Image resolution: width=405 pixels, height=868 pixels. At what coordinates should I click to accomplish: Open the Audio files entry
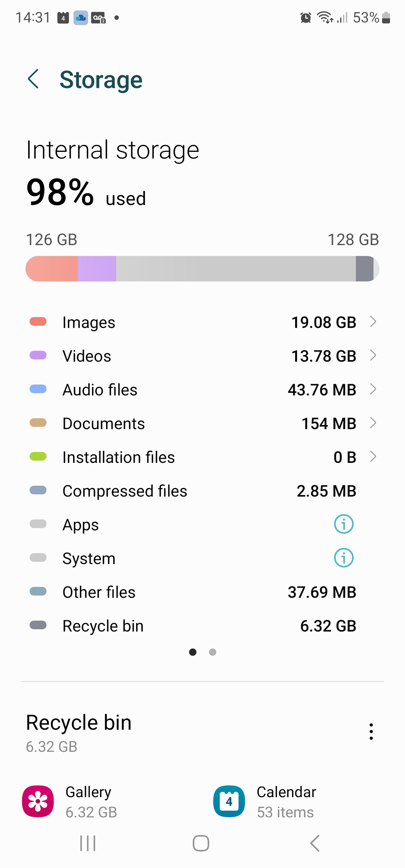[202, 389]
